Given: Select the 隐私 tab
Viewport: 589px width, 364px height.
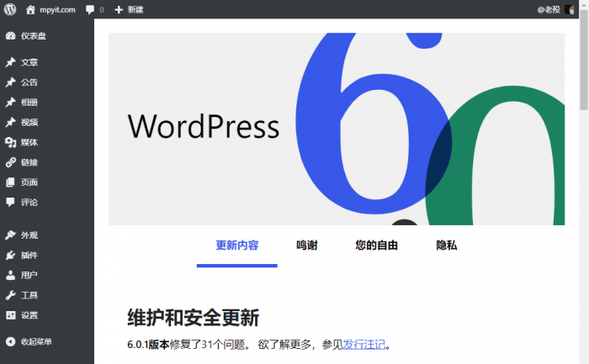Looking at the screenshot, I should tap(446, 245).
